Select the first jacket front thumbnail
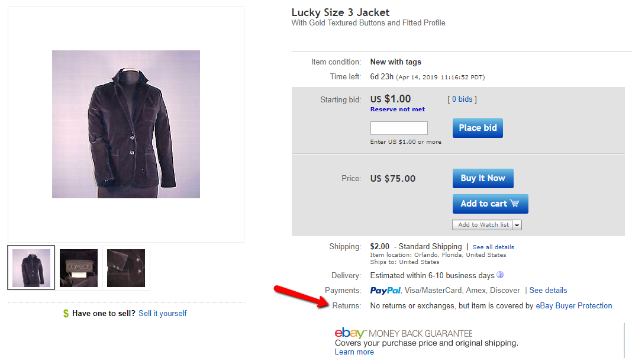This screenshot has width=632, height=364. tap(31, 268)
